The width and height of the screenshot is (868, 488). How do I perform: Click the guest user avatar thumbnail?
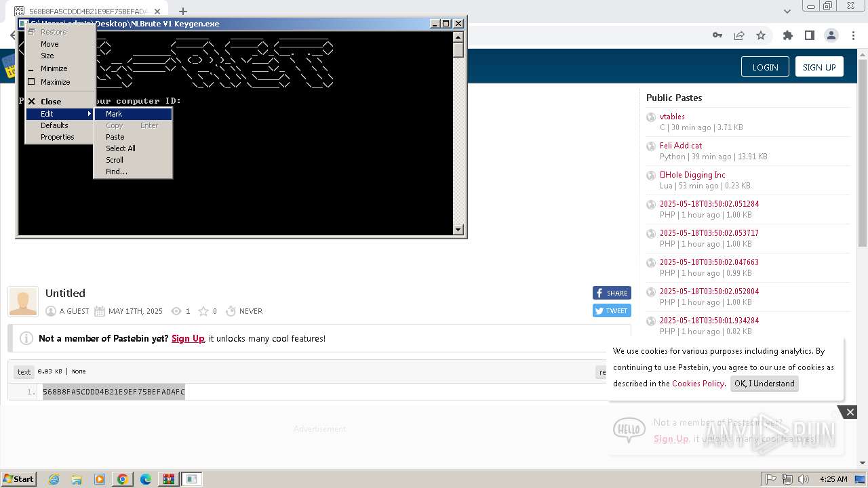[x=23, y=302]
